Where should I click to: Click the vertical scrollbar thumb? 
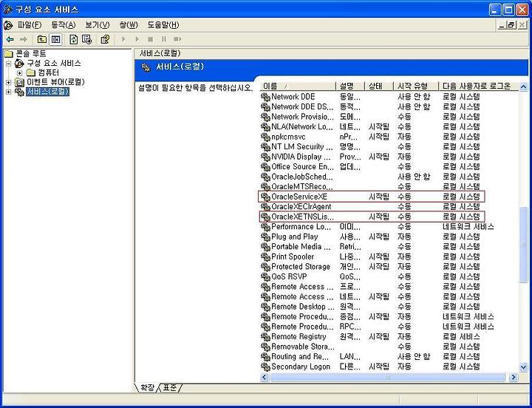click(x=524, y=243)
